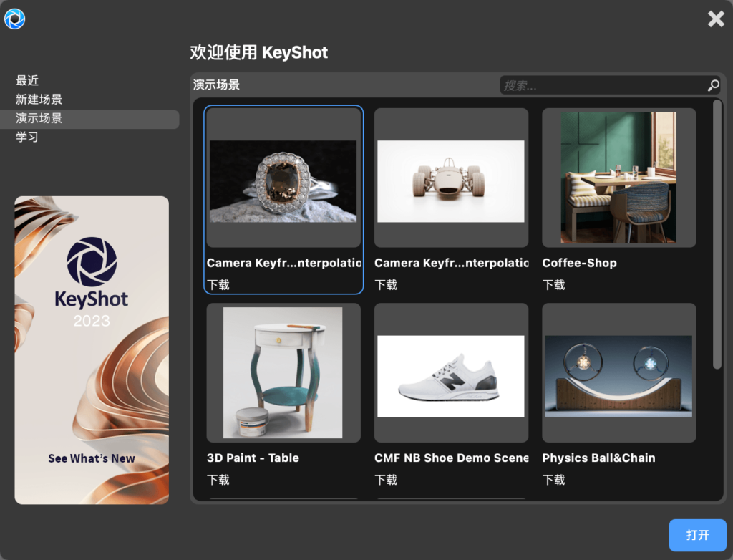Click the 打开 button

pos(697,535)
